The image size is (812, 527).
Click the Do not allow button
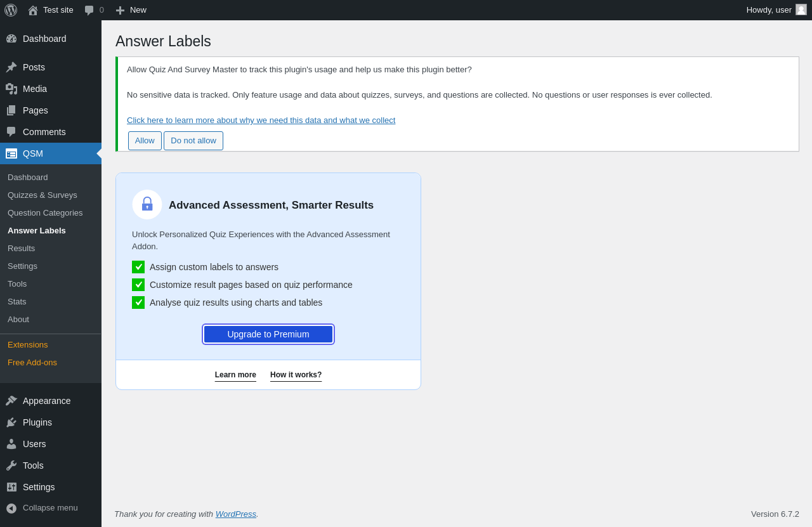point(193,141)
